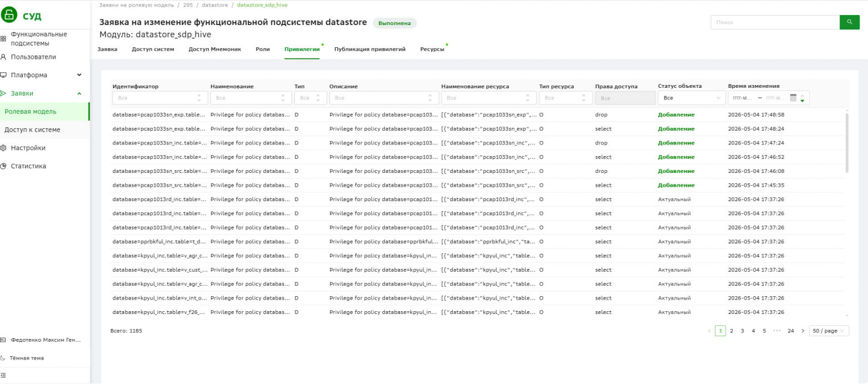868x384 pixels.
Task: Click the green search magnifier button
Action: click(849, 22)
